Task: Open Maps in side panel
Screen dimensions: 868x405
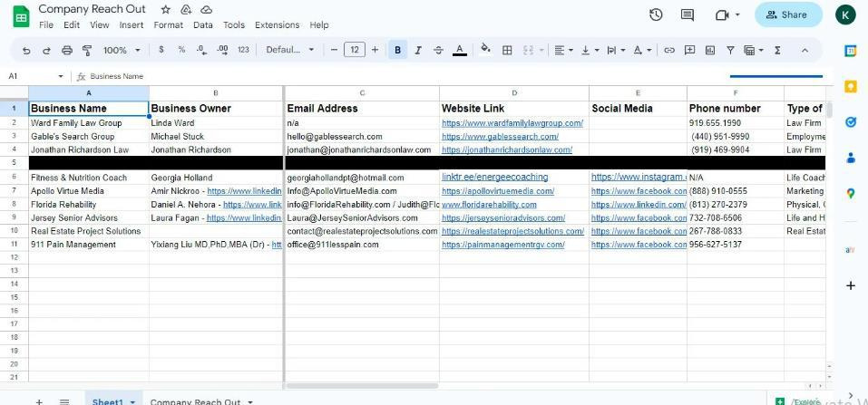Action: coord(850,194)
